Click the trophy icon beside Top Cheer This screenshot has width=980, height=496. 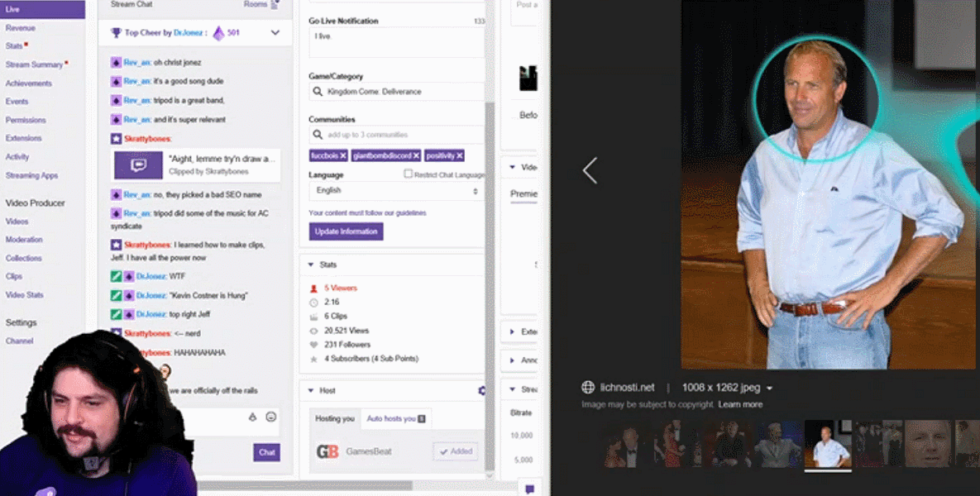[x=116, y=32]
